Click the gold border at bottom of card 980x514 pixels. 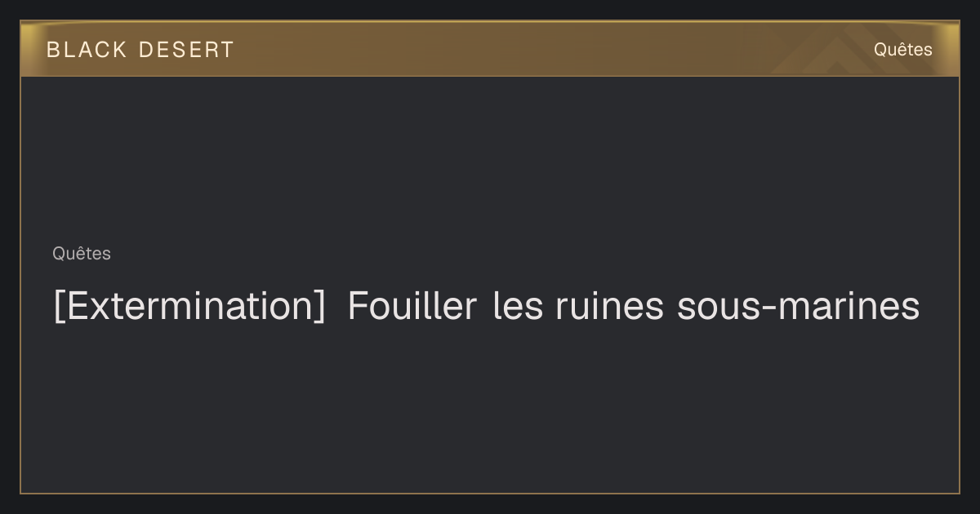(x=490, y=493)
